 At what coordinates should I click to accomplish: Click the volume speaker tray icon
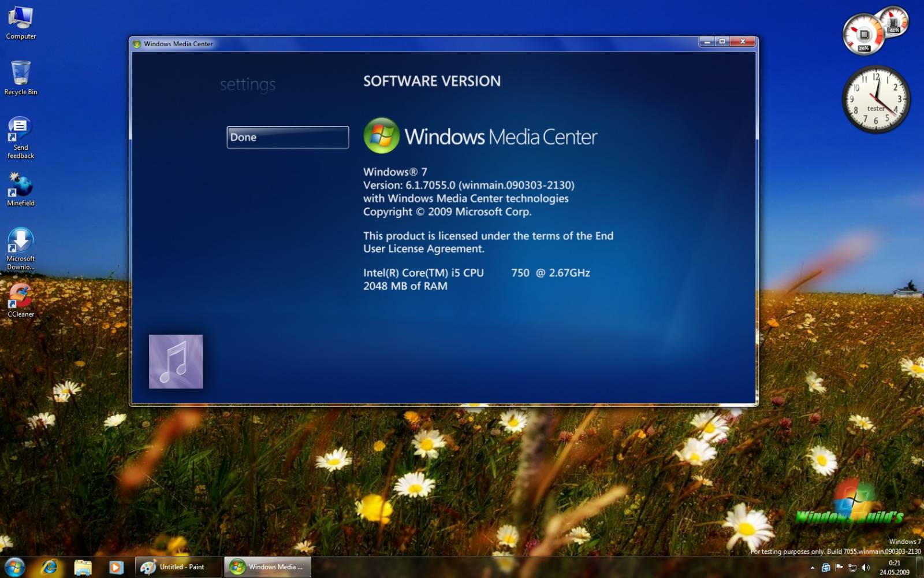tap(865, 568)
